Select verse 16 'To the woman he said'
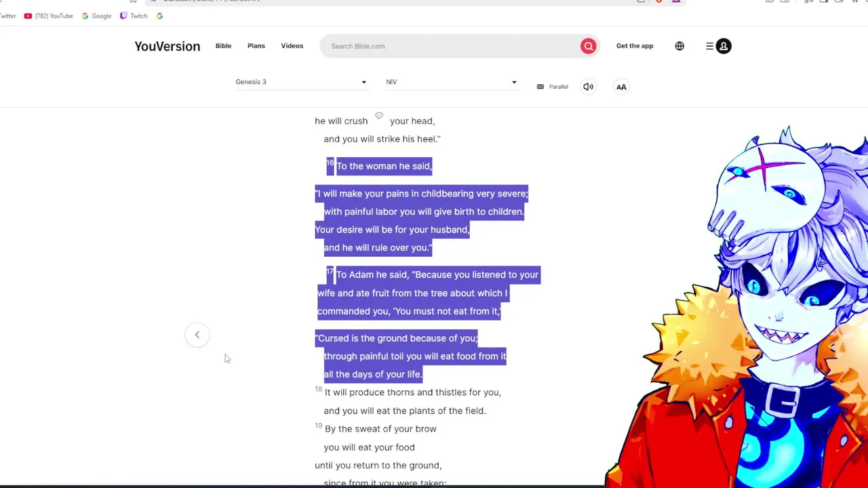 point(383,166)
